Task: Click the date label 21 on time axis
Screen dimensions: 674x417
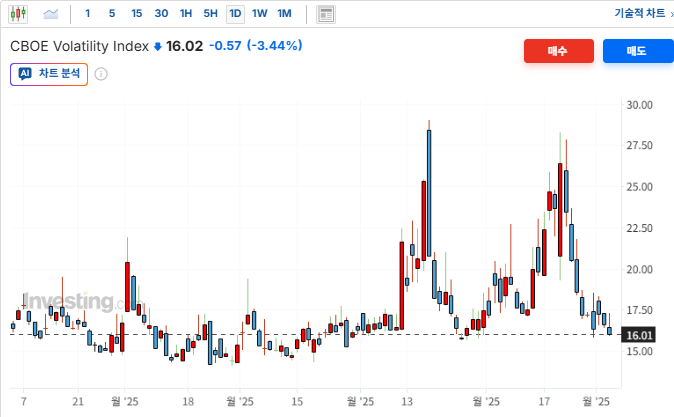Action: (78, 402)
